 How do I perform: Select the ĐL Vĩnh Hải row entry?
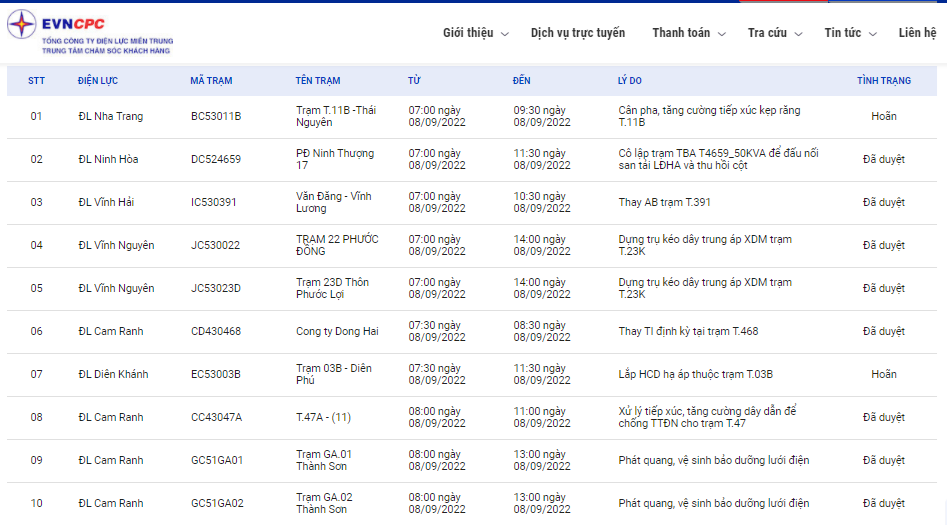(x=108, y=203)
